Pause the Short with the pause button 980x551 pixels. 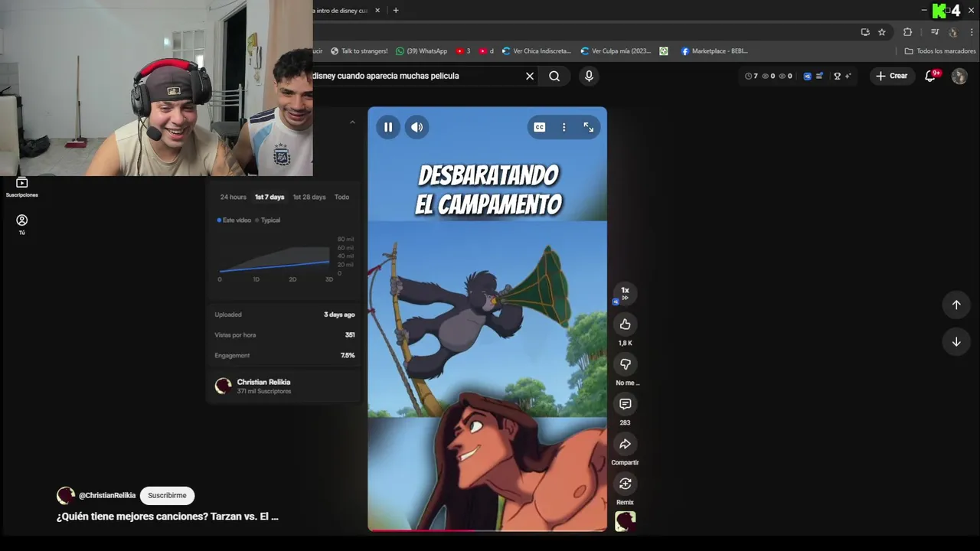pyautogui.click(x=388, y=127)
